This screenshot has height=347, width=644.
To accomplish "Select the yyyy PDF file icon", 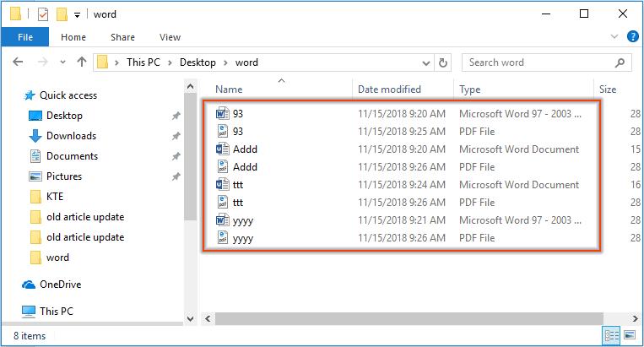I will [x=222, y=238].
